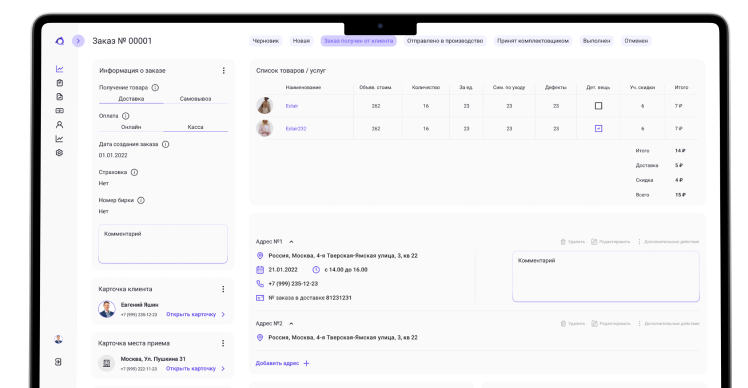Image resolution: width=748 pixels, height=388 pixels.
Task: Click the logout icon at sidebar bottom
Action: coord(58,362)
